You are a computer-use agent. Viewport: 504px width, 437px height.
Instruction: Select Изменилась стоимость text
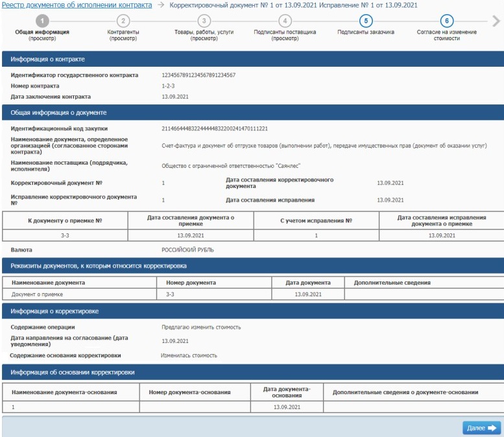pyautogui.click(x=189, y=355)
